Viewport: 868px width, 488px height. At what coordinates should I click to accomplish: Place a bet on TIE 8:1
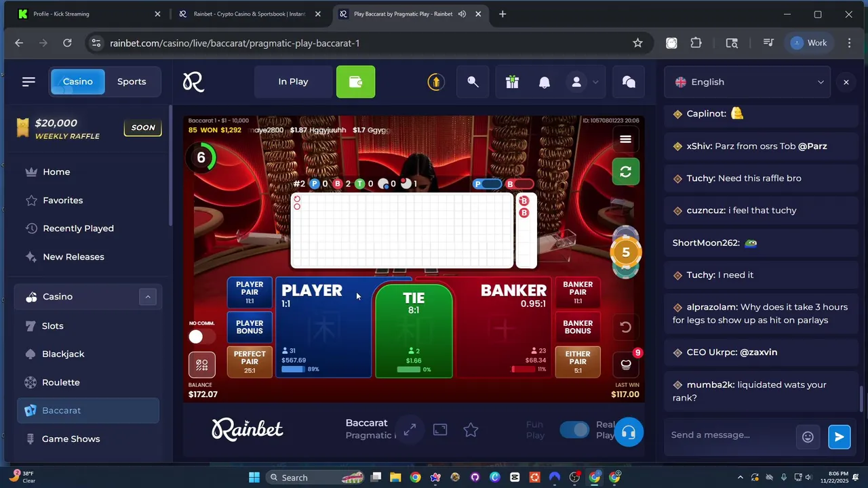pos(414,331)
